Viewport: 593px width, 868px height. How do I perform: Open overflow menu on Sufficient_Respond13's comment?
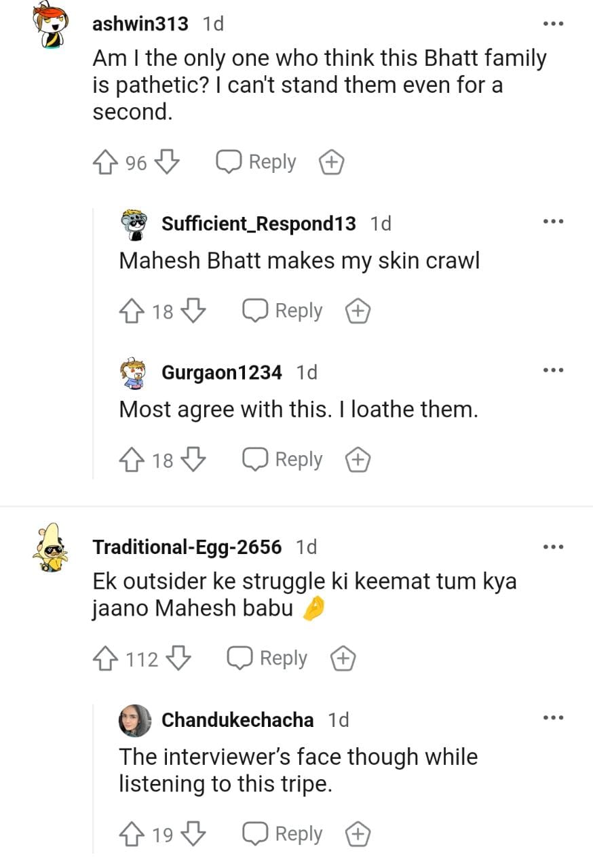coord(553,221)
